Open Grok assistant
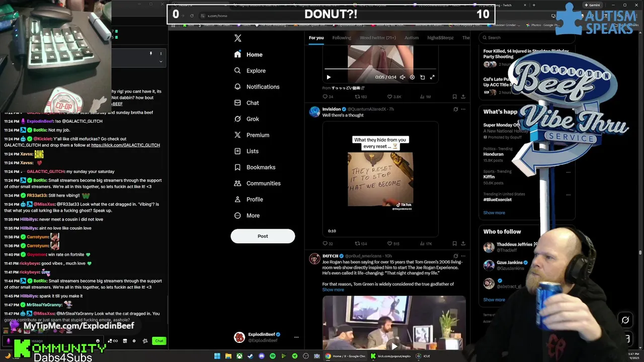 click(x=247, y=119)
